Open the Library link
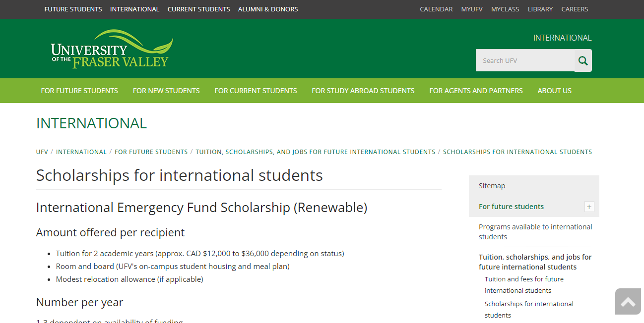This screenshot has height=323, width=644. tap(540, 9)
